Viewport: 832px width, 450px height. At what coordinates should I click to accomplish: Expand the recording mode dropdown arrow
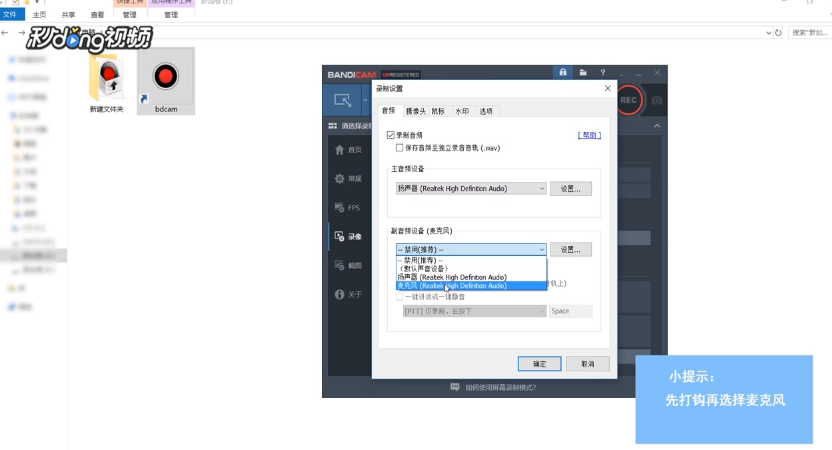coord(365,100)
